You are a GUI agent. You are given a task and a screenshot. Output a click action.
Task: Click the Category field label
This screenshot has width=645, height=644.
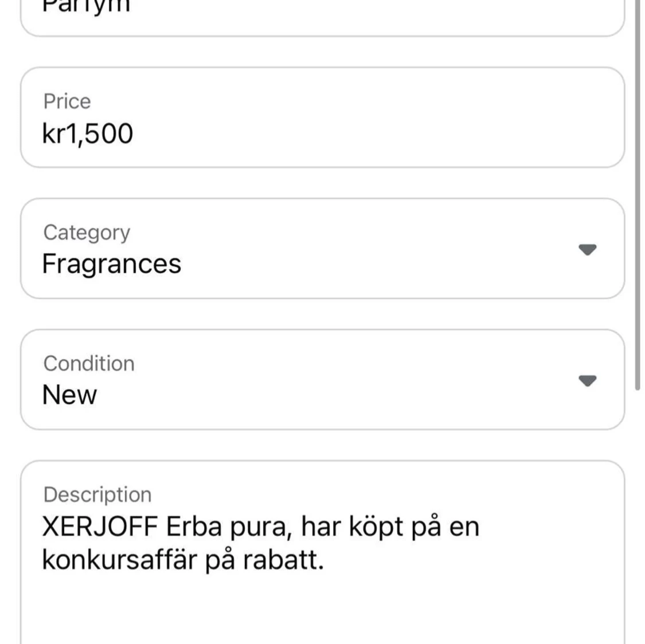[x=87, y=232]
